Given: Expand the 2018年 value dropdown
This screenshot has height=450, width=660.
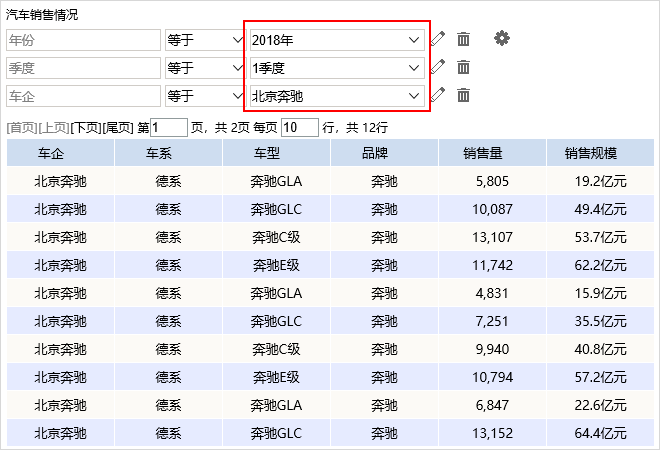Looking at the screenshot, I should point(337,40).
